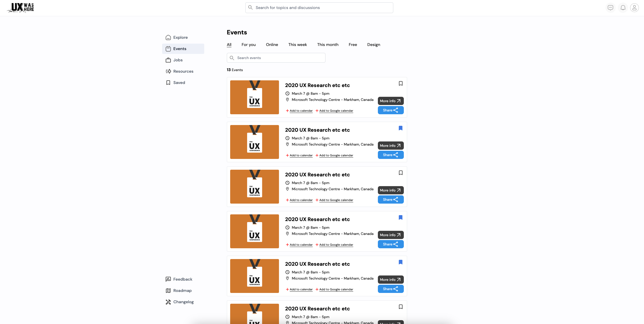This screenshot has height=324, width=644.
Task: Click More info on the second event
Action: click(391, 146)
